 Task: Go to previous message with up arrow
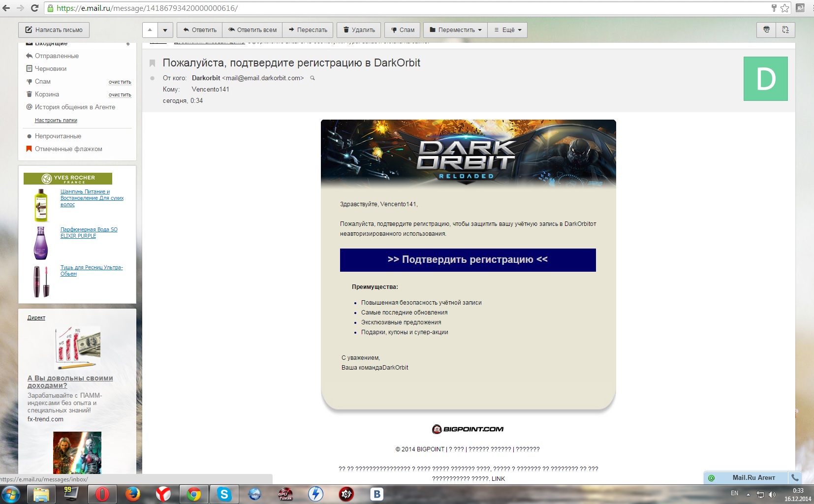pos(150,30)
